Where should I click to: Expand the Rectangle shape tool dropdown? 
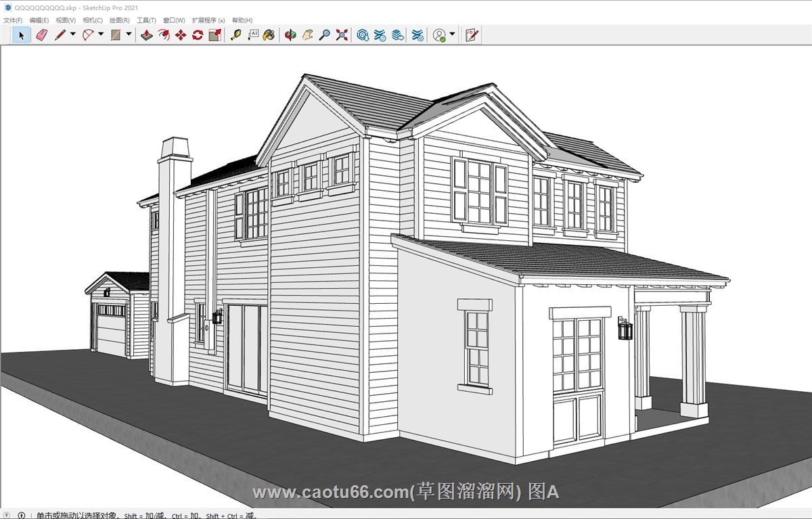[129, 35]
